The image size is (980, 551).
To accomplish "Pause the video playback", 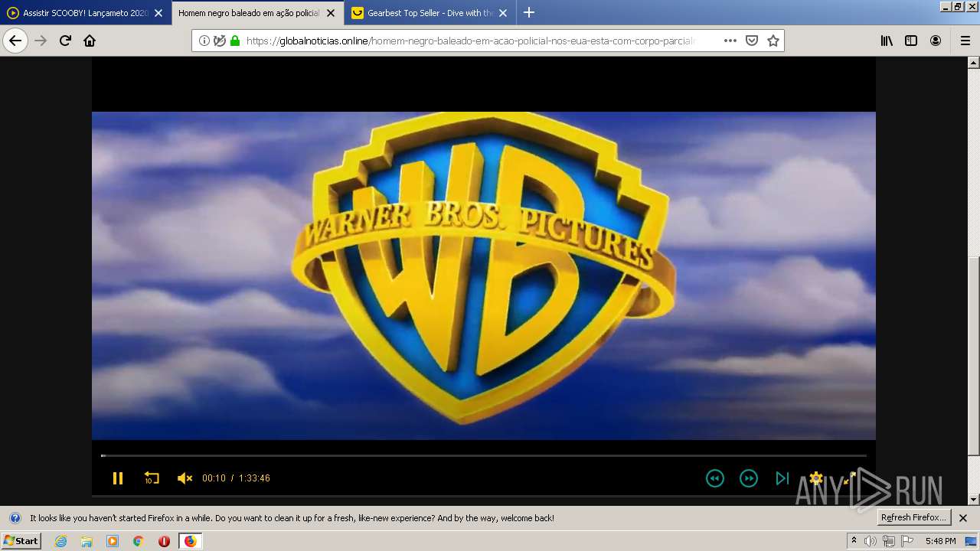I will pyautogui.click(x=118, y=478).
